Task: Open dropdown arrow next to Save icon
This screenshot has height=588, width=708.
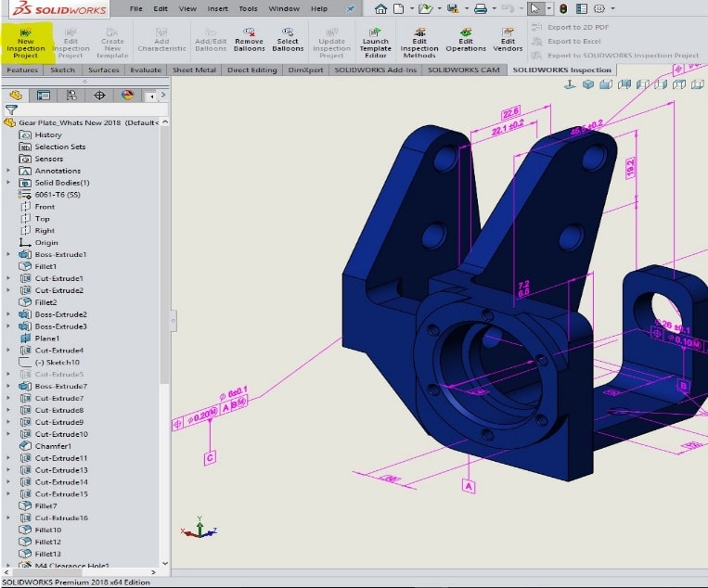Action: pyautogui.click(x=467, y=8)
